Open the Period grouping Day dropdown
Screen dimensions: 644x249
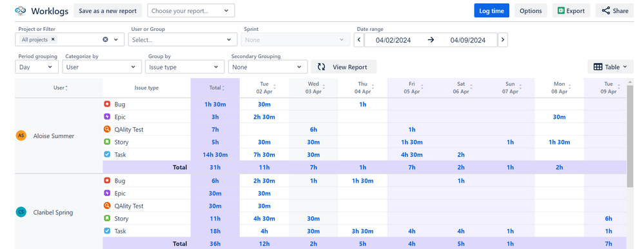tap(37, 67)
